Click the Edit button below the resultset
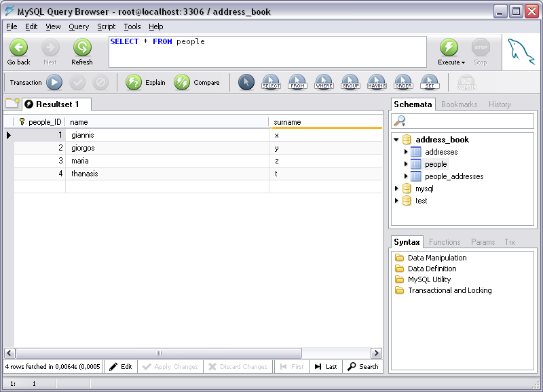 pos(121,366)
